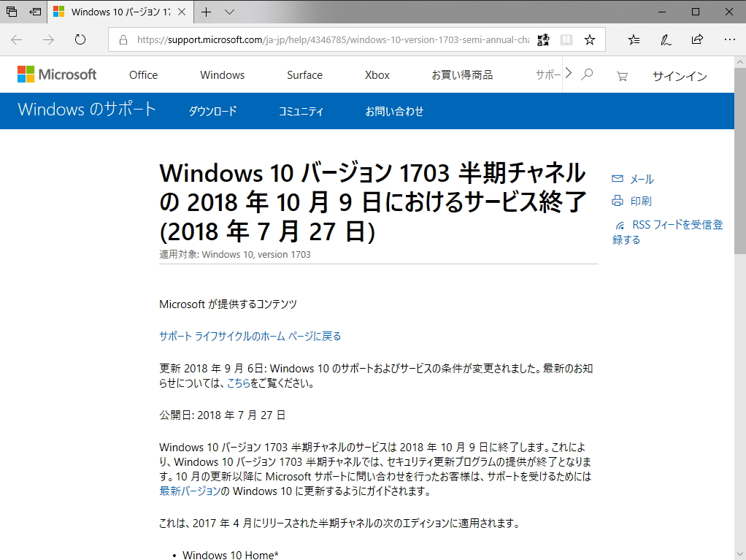This screenshot has width=746, height=560.
Task: Open the Windows menu item
Action: click(222, 75)
